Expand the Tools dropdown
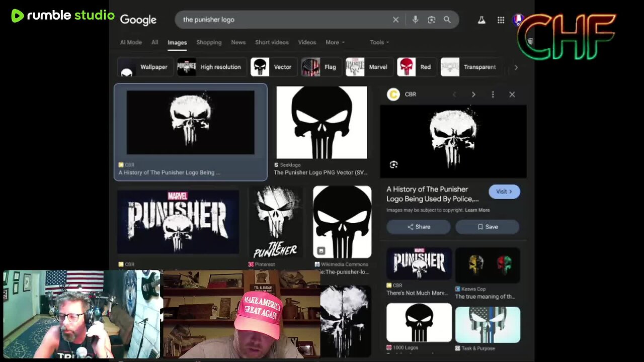The image size is (644, 362). point(379,42)
